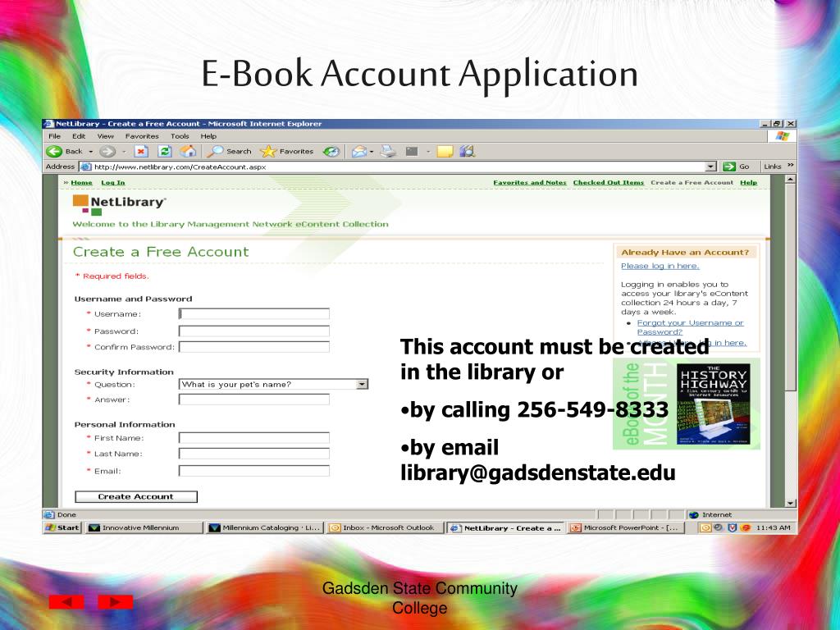
Task: Click the Last Name field
Action: click(x=254, y=454)
